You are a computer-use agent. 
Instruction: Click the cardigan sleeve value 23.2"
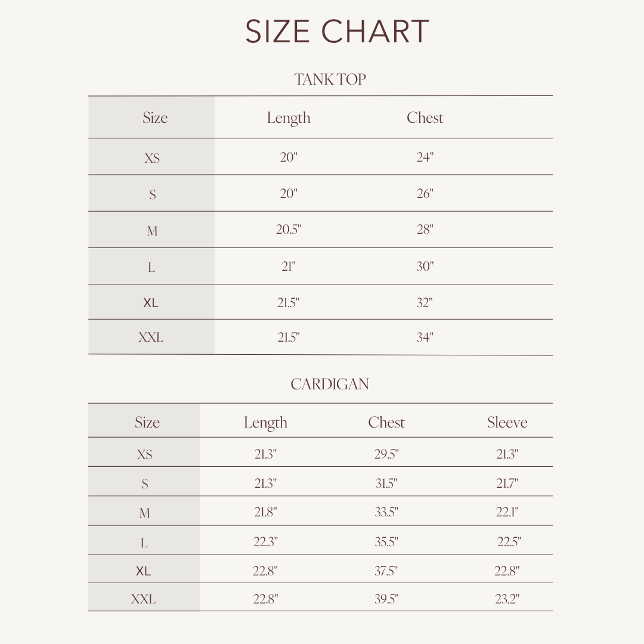click(507, 599)
